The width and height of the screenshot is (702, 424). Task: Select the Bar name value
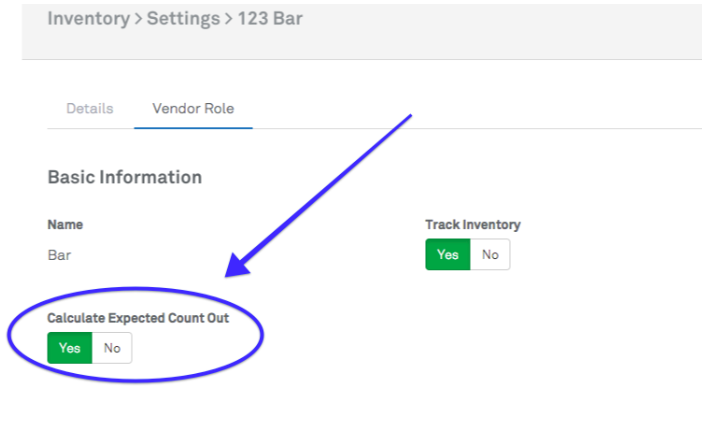[60, 255]
